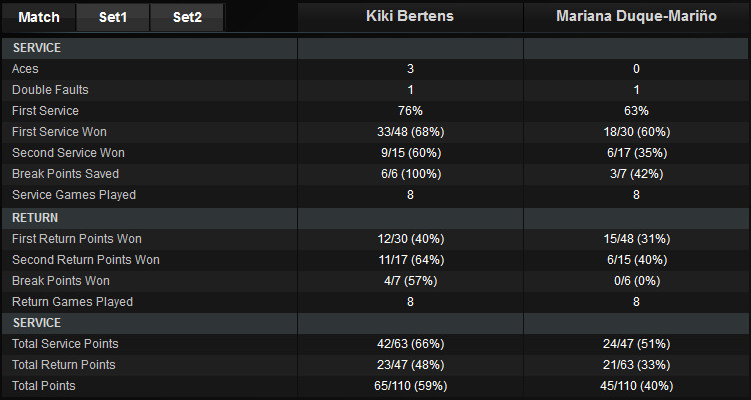Select the 65/110 (59%) total points cell
Image resolution: width=751 pixels, height=400 pixels.
[410, 385]
